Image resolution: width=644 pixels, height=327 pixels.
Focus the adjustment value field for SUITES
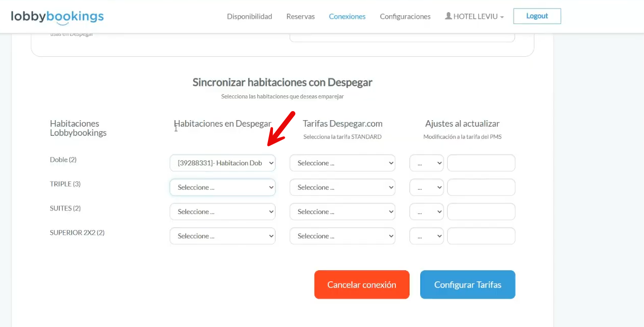pos(481,212)
